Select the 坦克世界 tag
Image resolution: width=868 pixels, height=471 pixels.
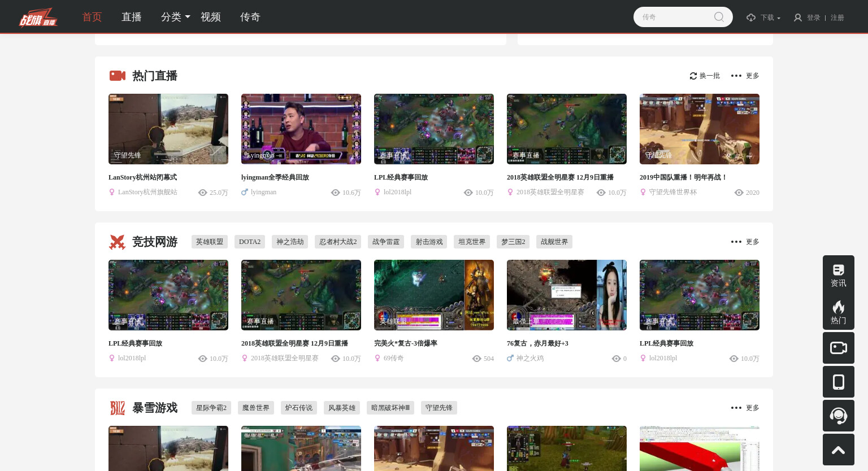coord(472,242)
